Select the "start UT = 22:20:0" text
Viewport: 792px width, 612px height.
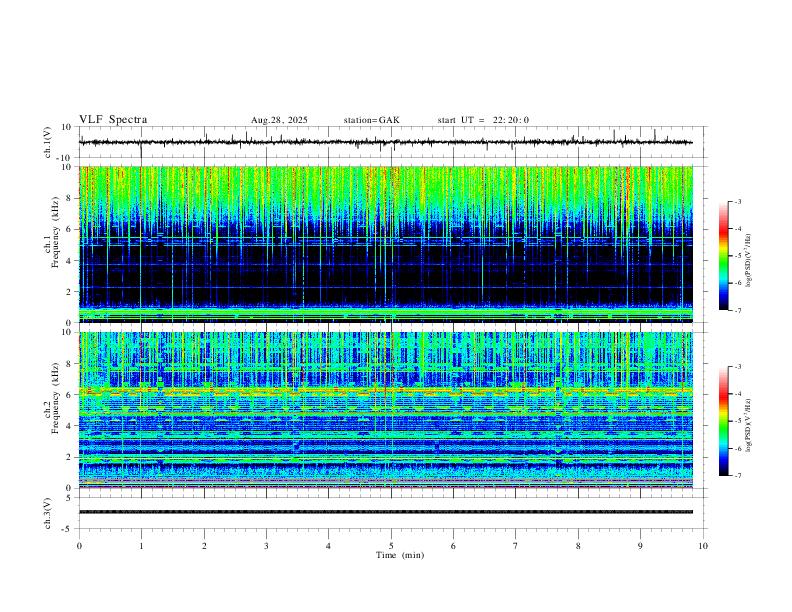pyautogui.click(x=483, y=120)
